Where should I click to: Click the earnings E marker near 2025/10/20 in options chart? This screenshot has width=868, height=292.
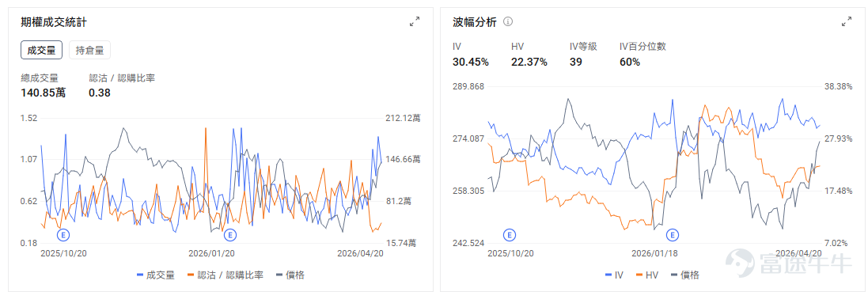pyautogui.click(x=63, y=235)
